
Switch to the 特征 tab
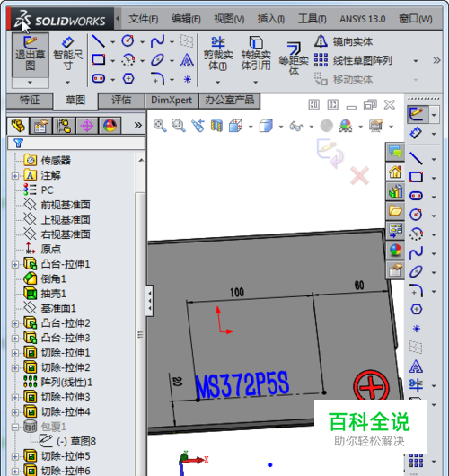click(x=30, y=101)
